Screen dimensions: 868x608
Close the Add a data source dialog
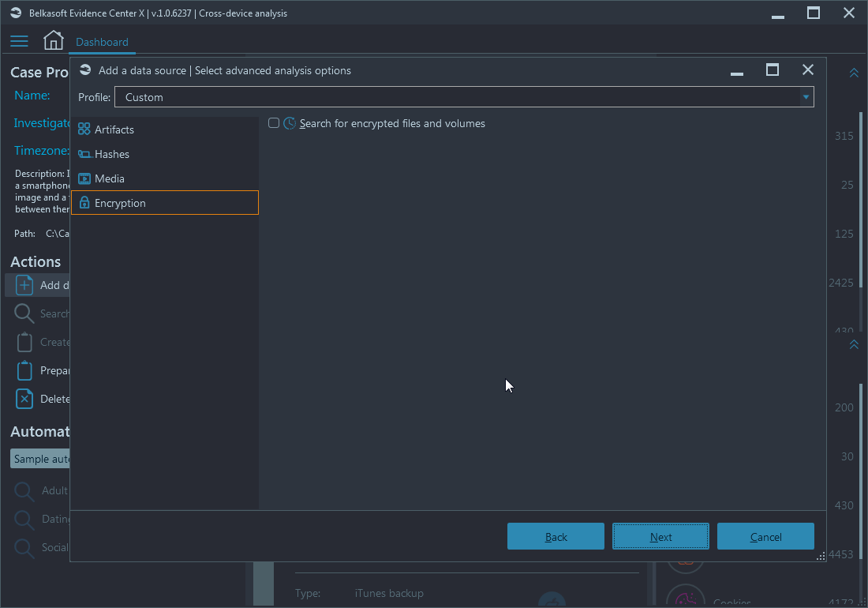point(808,69)
